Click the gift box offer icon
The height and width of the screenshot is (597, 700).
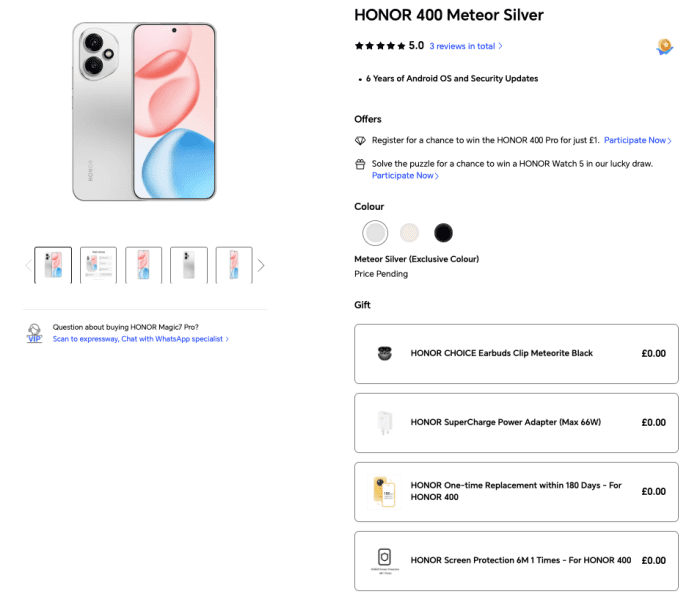coord(361,163)
